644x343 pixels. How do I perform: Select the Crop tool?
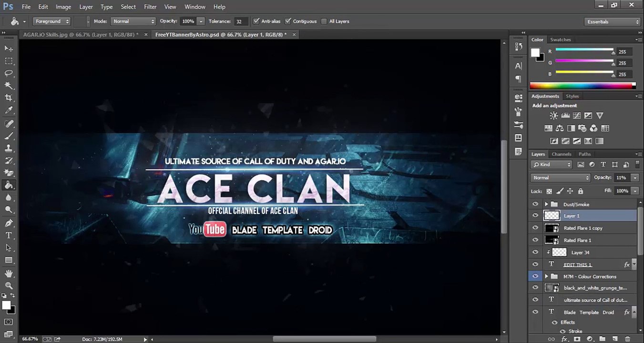[x=9, y=98]
